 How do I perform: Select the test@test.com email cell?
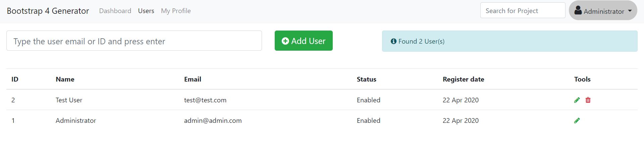pos(205,100)
